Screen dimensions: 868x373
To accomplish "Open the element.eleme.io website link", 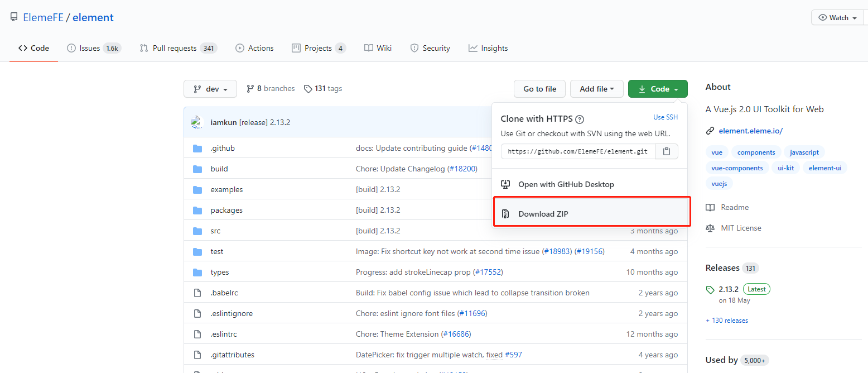I will coord(751,131).
